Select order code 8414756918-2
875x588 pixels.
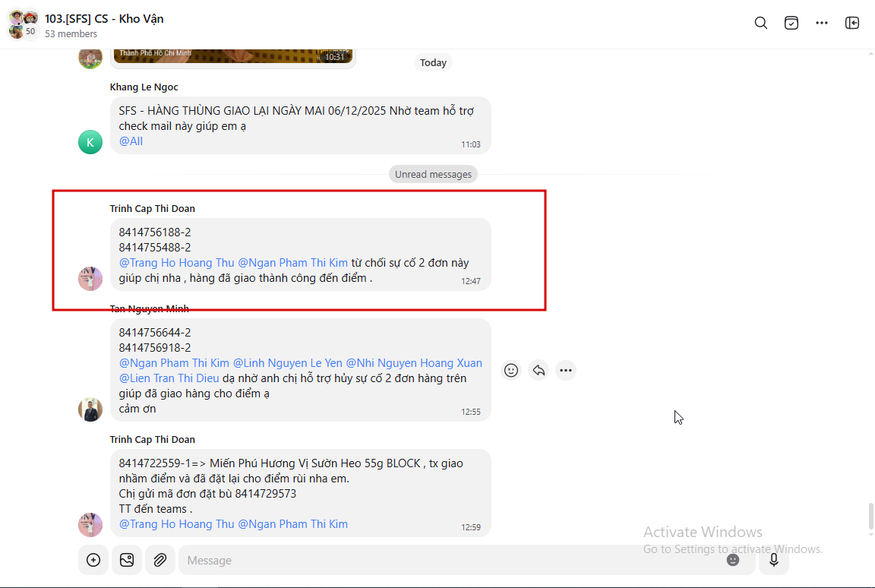pyautogui.click(x=155, y=348)
